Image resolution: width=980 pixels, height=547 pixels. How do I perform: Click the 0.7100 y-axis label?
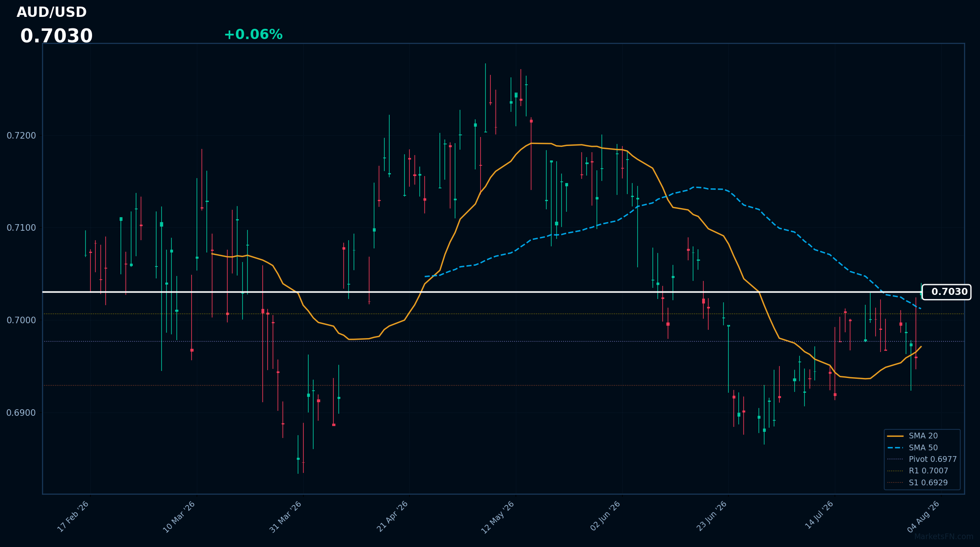pyautogui.click(x=21, y=227)
